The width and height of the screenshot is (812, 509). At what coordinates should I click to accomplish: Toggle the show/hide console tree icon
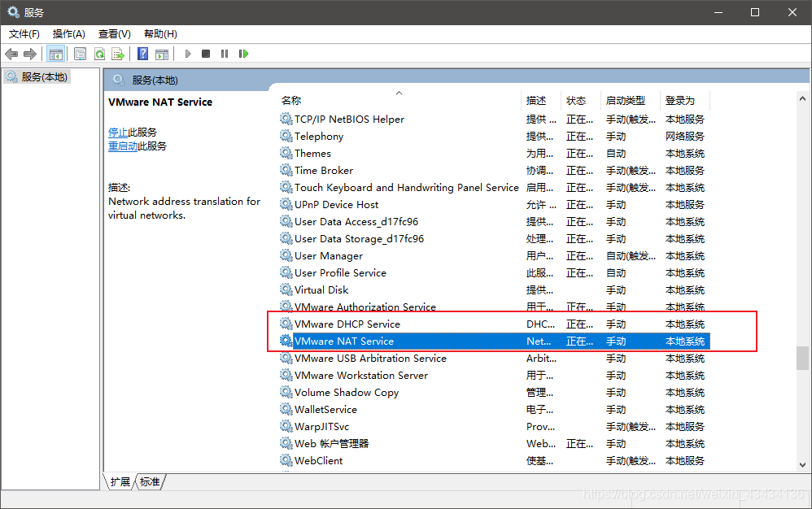[x=56, y=54]
